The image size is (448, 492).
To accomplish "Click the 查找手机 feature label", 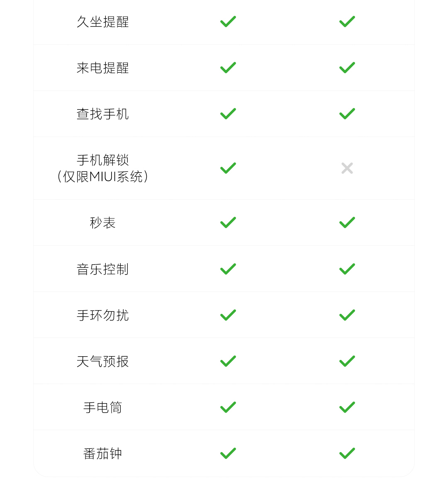I will tap(102, 114).
